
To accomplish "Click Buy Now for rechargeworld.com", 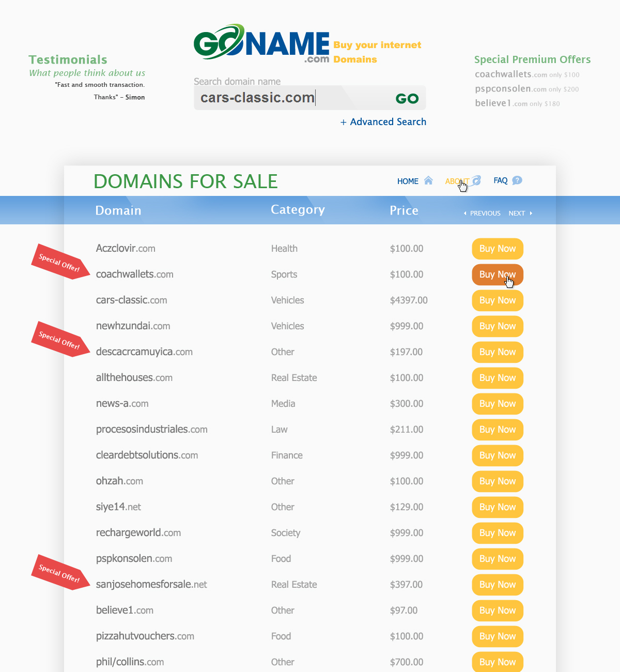I will 498,533.
